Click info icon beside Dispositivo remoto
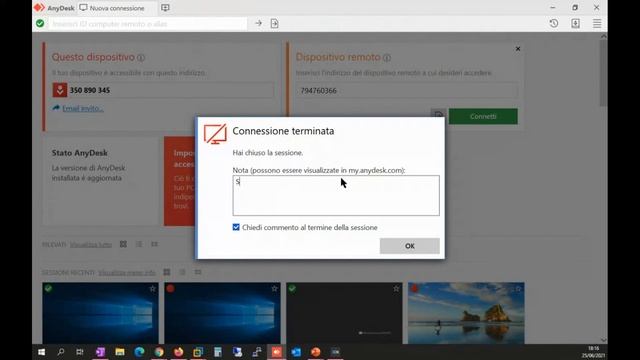 pos(387,58)
